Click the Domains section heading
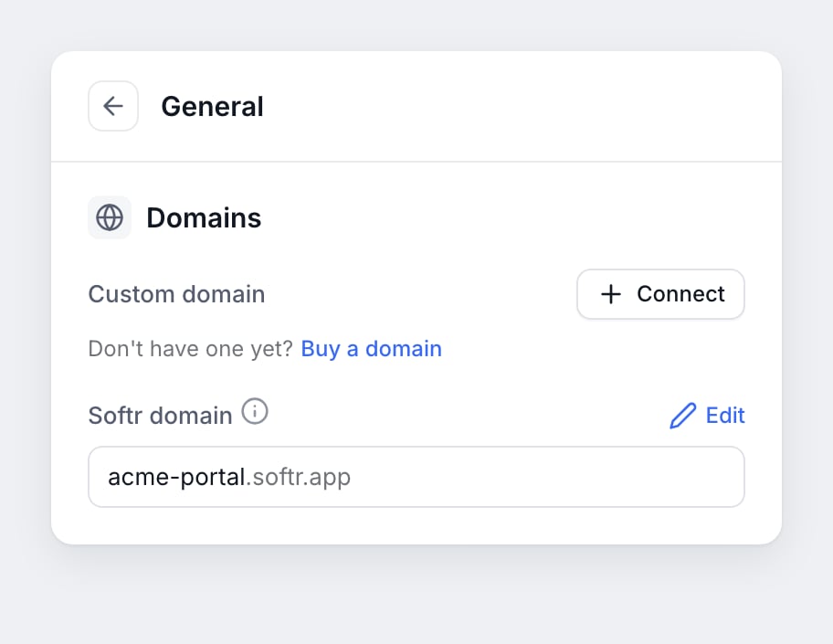The width and height of the screenshot is (833, 644). pos(204,217)
